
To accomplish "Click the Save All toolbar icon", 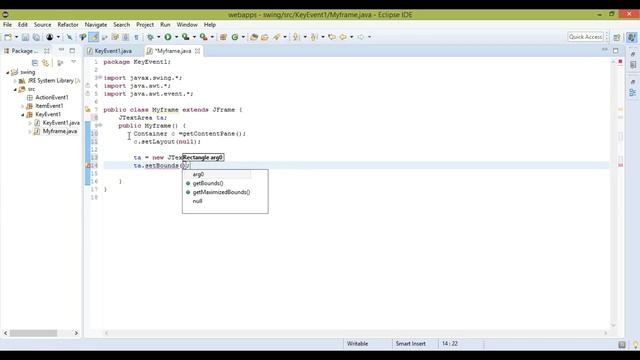I will [x=36, y=37].
